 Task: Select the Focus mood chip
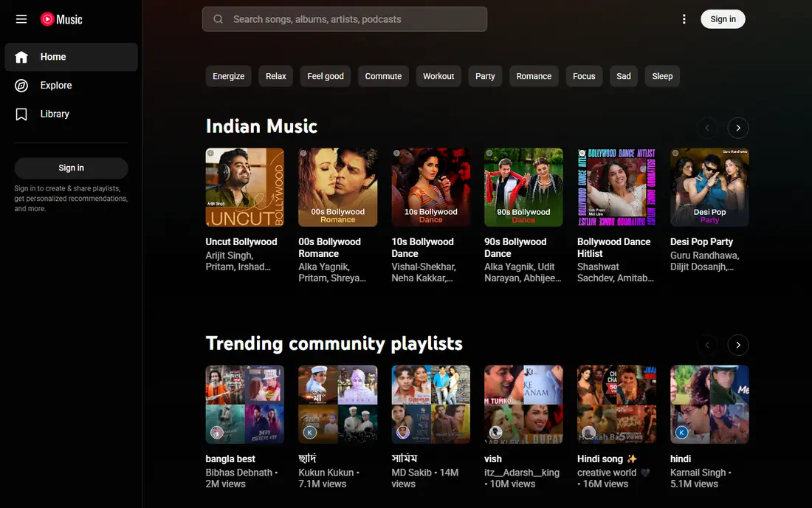click(x=584, y=76)
